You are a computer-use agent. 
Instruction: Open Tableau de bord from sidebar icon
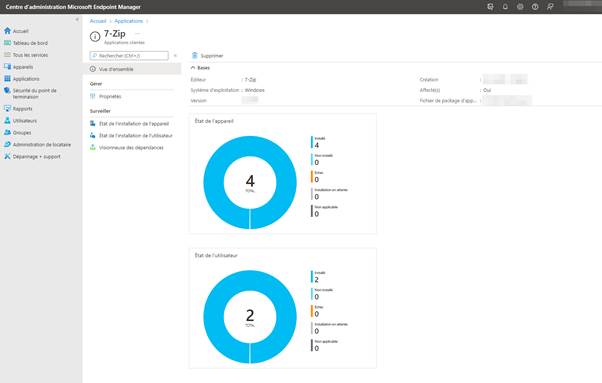click(x=7, y=43)
